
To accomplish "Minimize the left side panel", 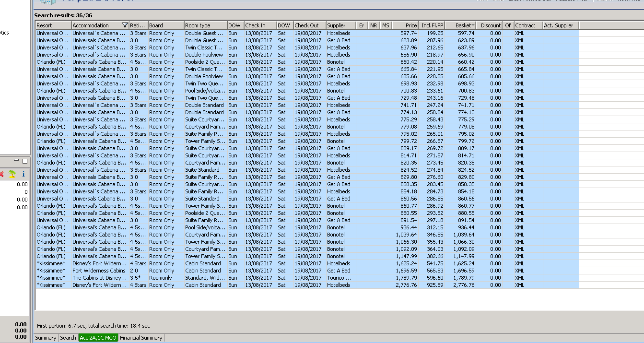I will (x=17, y=160).
